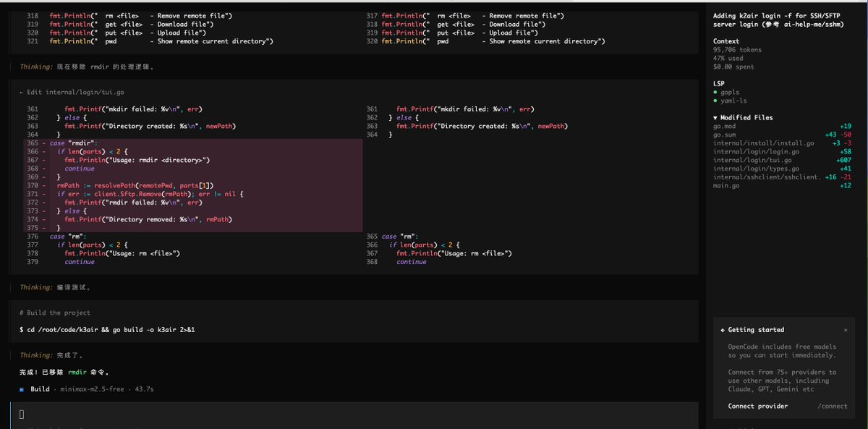Image resolution: width=868 pixels, height=429 pixels.
Task: Collapse the Modified Files section
Action: pyautogui.click(x=716, y=117)
